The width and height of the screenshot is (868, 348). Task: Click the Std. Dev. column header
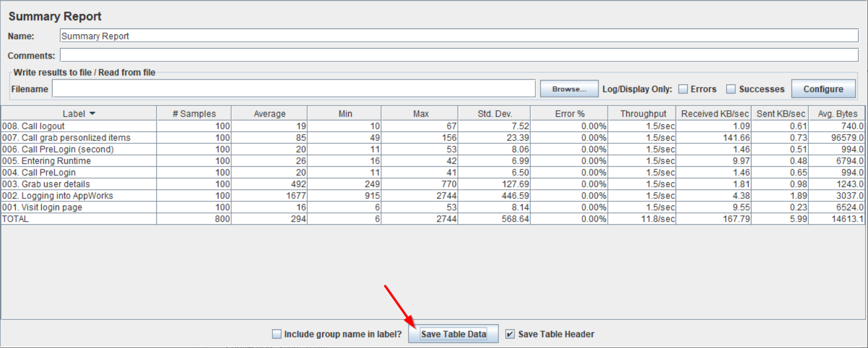click(494, 114)
